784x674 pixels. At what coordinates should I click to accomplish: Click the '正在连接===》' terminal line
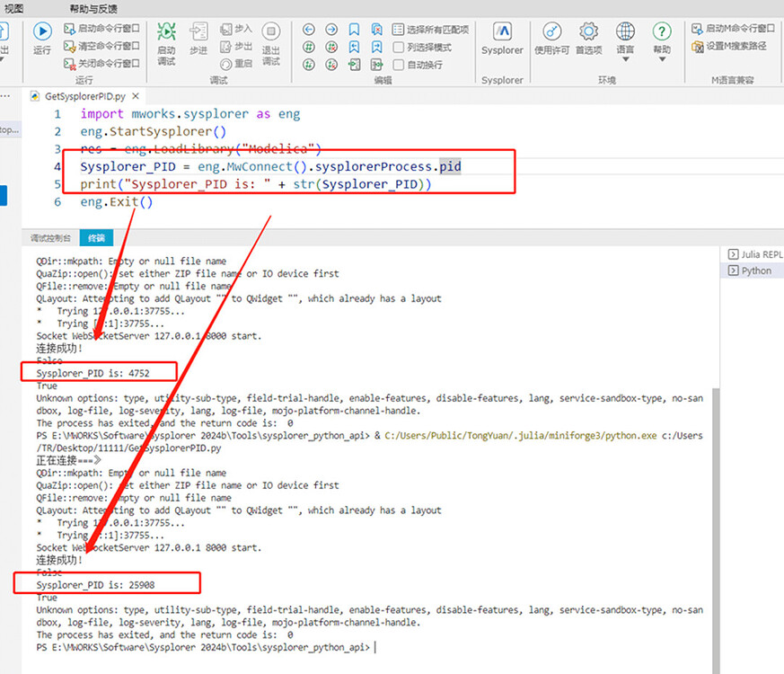click(68, 460)
